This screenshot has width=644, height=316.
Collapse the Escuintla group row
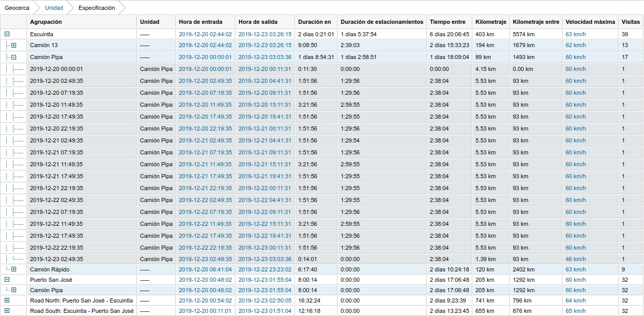point(6,33)
